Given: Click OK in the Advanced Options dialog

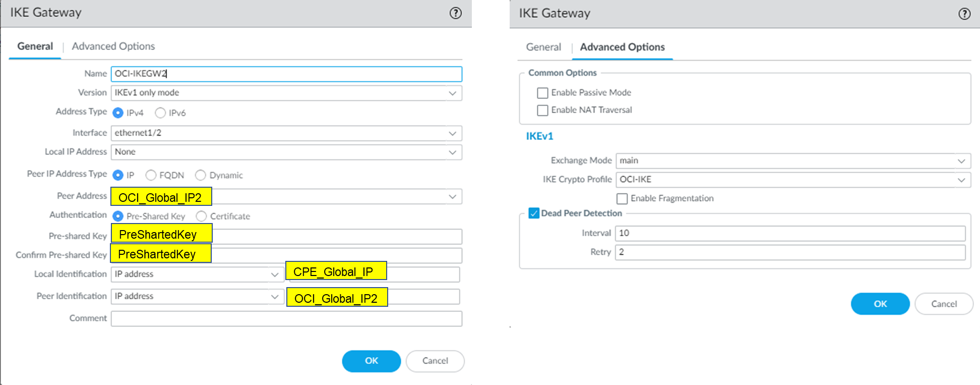Looking at the screenshot, I should point(880,304).
